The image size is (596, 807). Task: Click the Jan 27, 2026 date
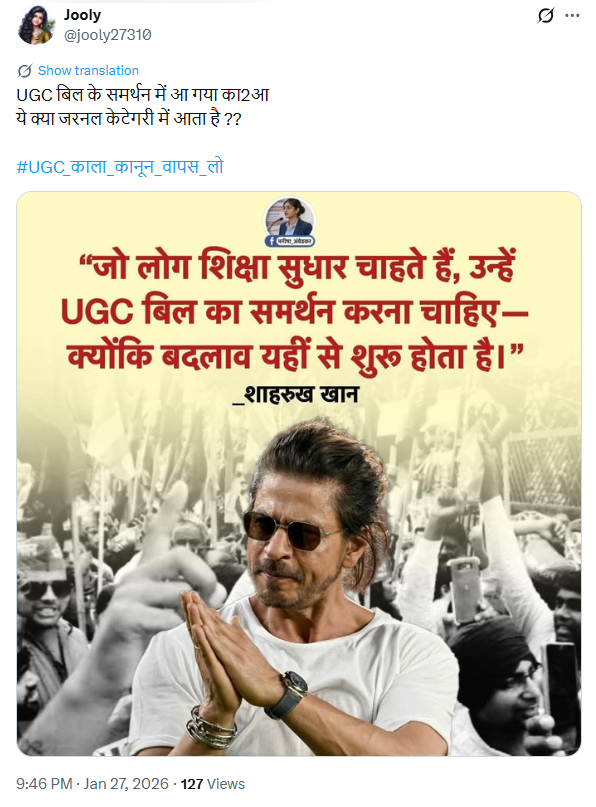point(126,784)
